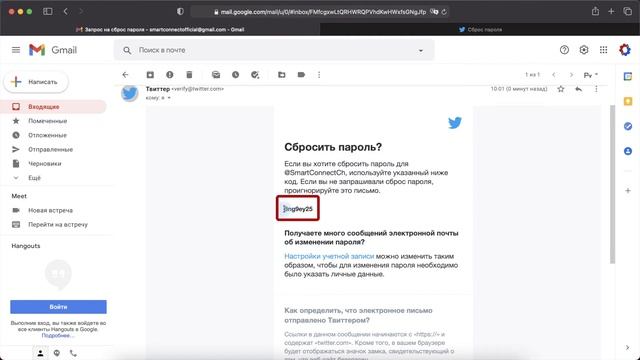The image size is (640, 360).
Task: Click the Поиск в почте search field
Action: [x=273, y=50]
